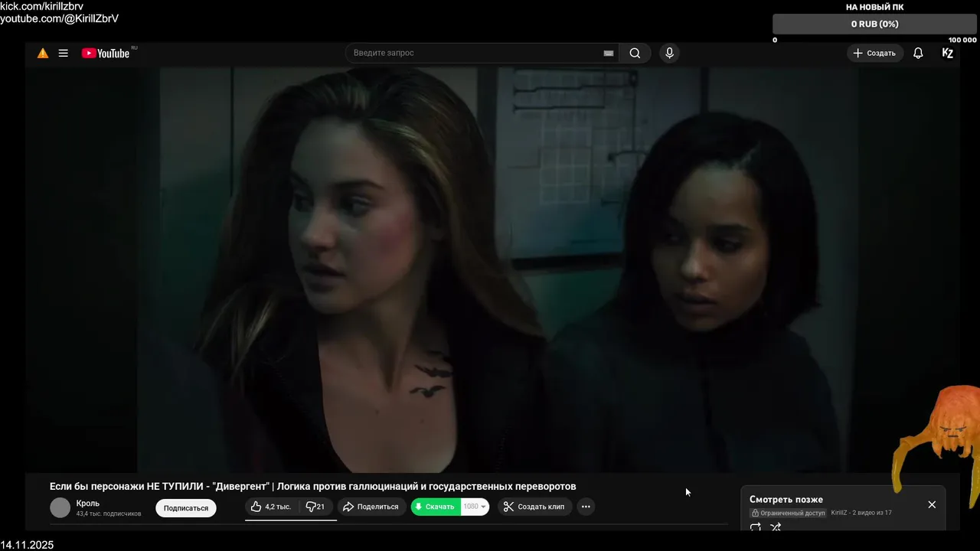Viewport: 980px width, 551px height.
Task: Click 'Ограниченный доступ' privacy label
Action: (788, 513)
